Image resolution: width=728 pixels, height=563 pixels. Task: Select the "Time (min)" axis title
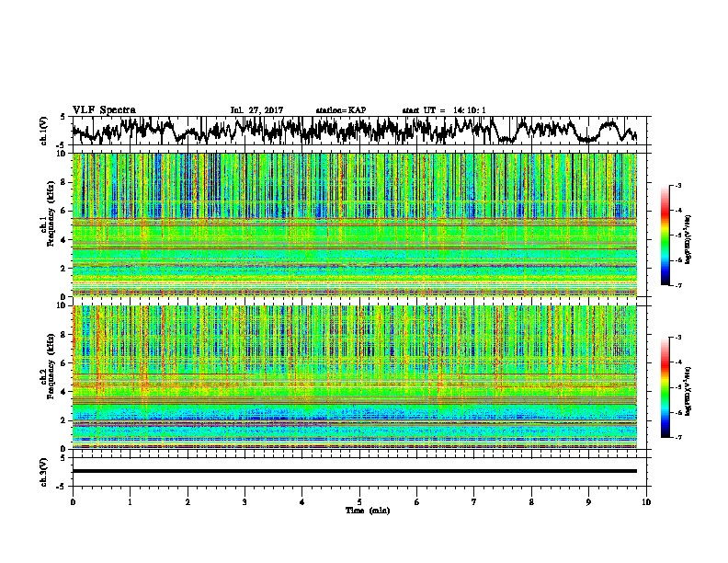(x=368, y=511)
